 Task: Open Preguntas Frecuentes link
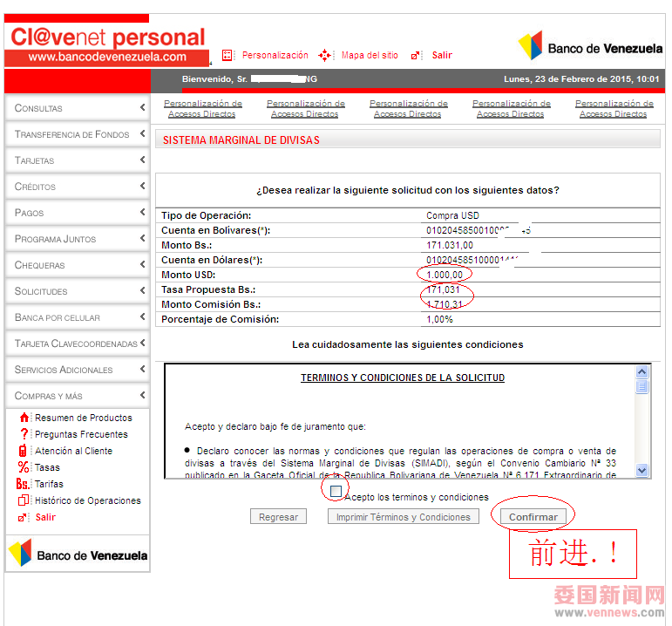[x=81, y=434]
